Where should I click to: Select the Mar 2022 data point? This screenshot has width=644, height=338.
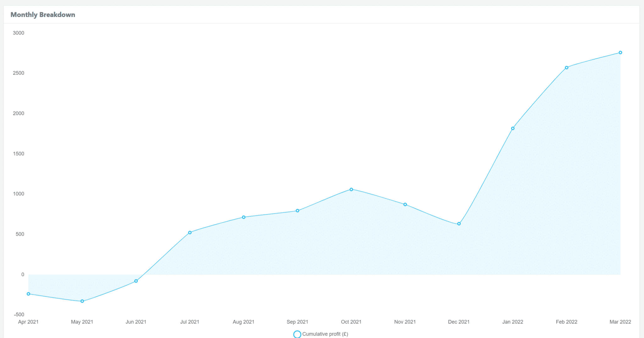[620, 52]
